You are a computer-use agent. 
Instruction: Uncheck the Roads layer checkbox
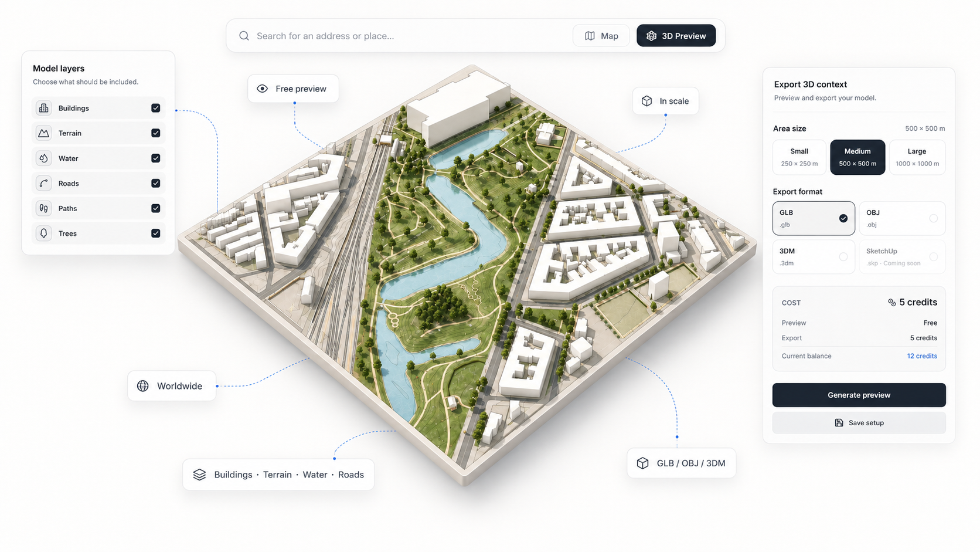[155, 184]
